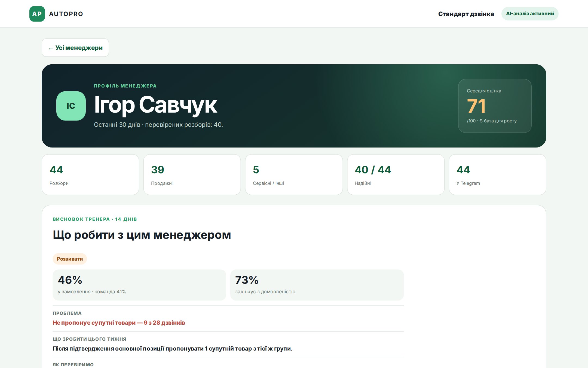The width and height of the screenshot is (588, 368).
Task: Click the ПРОФІЛЬ МЕНЕДЖЕРА label
Action: click(125, 86)
